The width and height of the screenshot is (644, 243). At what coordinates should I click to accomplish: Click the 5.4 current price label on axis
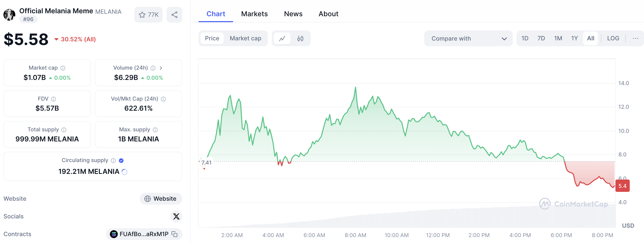click(622, 186)
